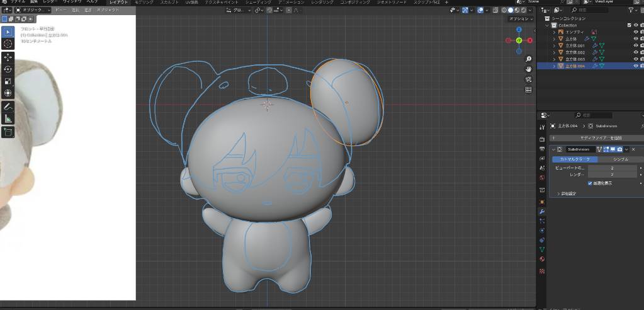Open the ウィンドウ menu
Screen dimensions: 644x310
[x=72, y=3]
